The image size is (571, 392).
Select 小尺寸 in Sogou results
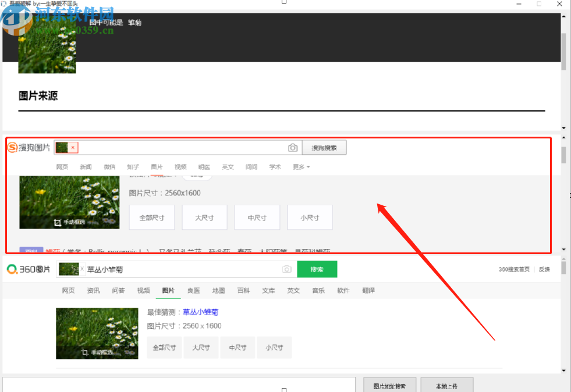[310, 218]
